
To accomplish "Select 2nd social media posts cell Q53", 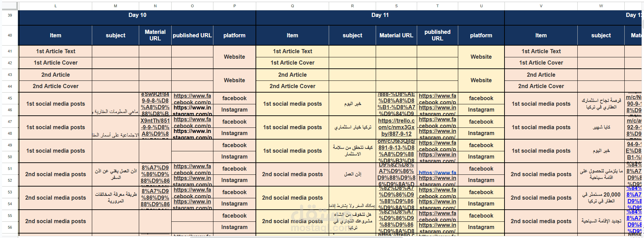I will [292, 198].
